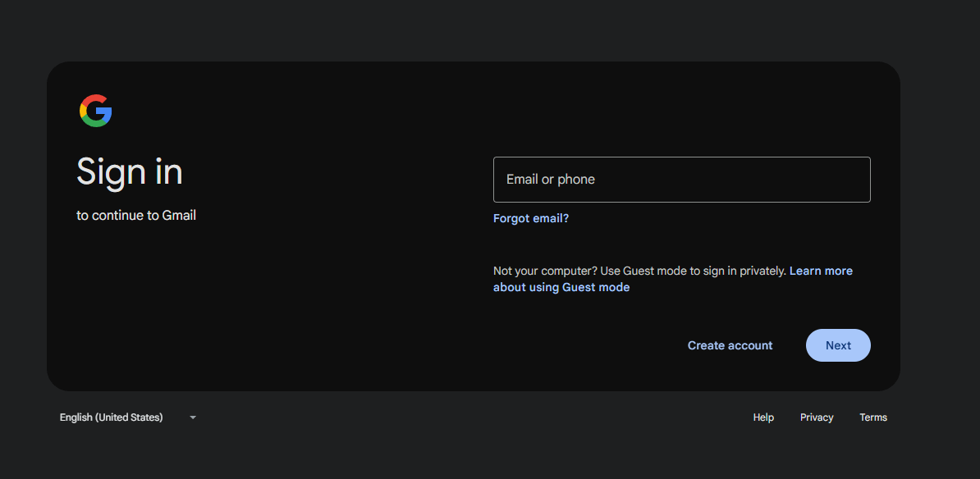Open the Forgot email? link
This screenshot has width=980, height=479.
pos(530,218)
